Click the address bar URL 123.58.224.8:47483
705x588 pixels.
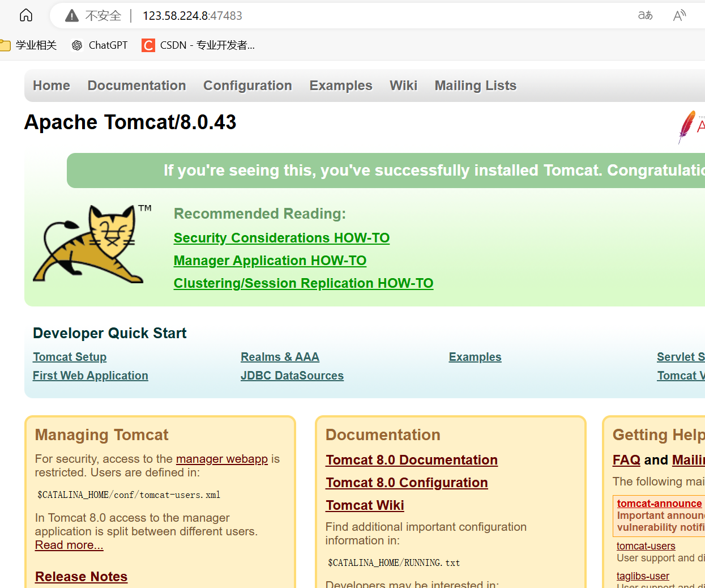(x=192, y=16)
